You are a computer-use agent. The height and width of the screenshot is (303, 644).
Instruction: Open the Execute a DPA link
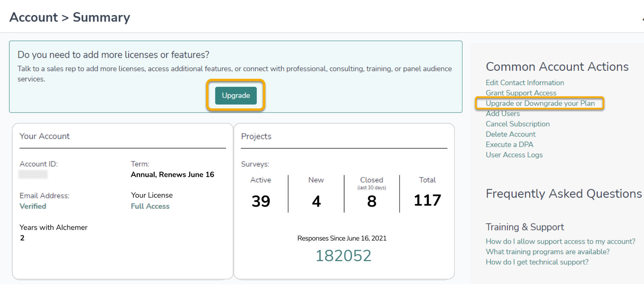pyautogui.click(x=509, y=145)
